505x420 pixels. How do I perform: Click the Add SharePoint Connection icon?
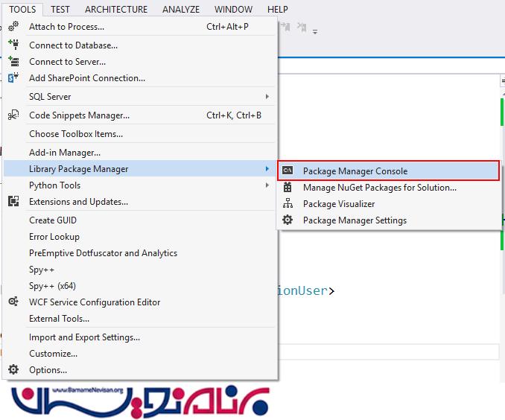pos(13,78)
